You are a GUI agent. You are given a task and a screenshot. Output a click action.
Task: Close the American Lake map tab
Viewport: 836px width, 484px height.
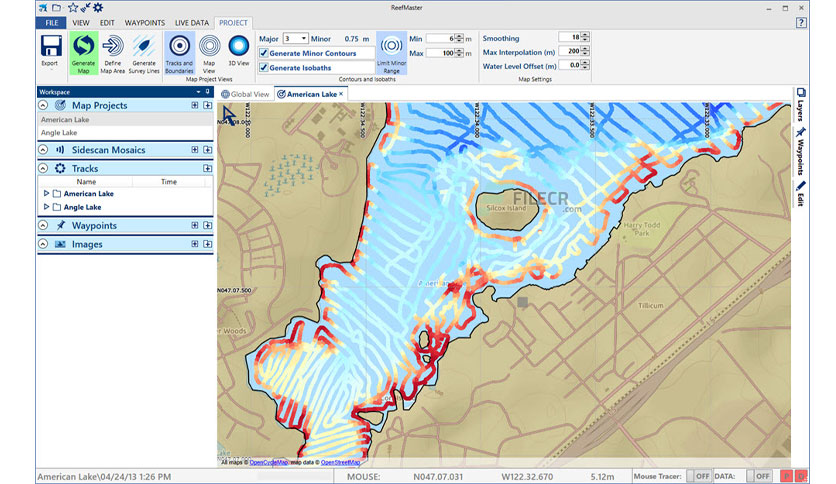point(341,94)
